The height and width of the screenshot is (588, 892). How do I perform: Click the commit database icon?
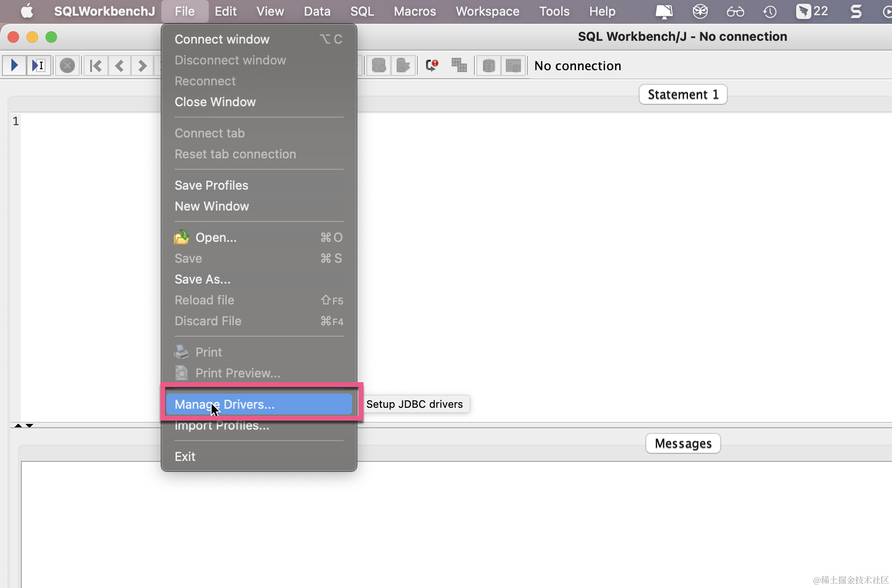pos(379,65)
